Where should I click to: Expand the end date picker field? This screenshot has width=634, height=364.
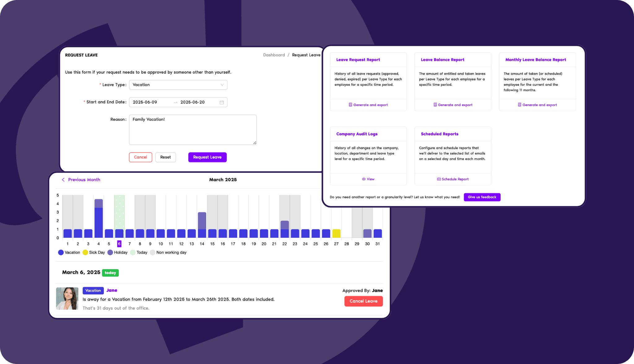[193, 102]
